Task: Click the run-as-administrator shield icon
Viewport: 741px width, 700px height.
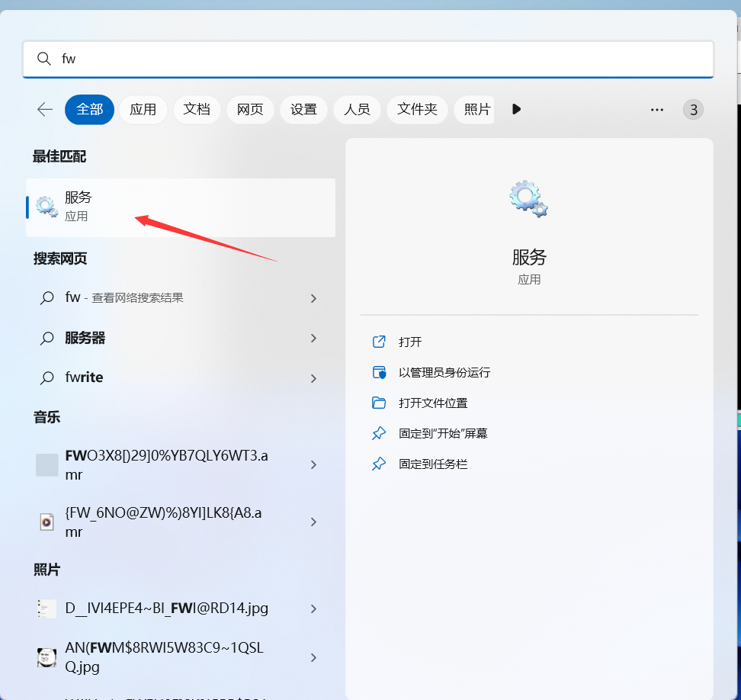Action: (x=379, y=372)
